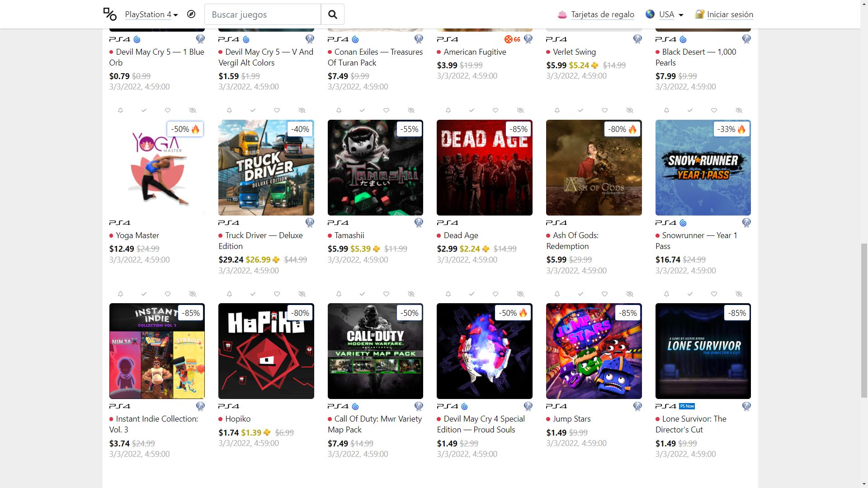The height and width of the screenshot is (488, 868).
Task: Click the Buscar juegos search field
Action: 263,14
